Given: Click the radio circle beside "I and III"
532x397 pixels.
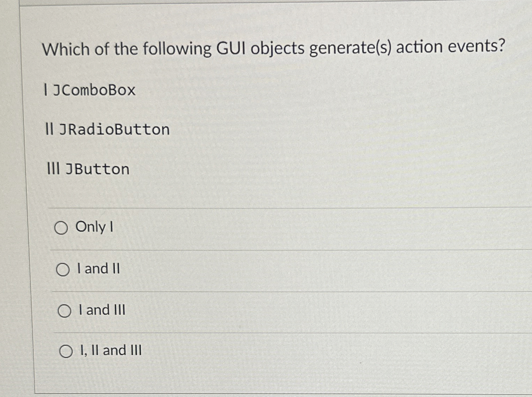Looking at the screenshot, I should 65,310.
